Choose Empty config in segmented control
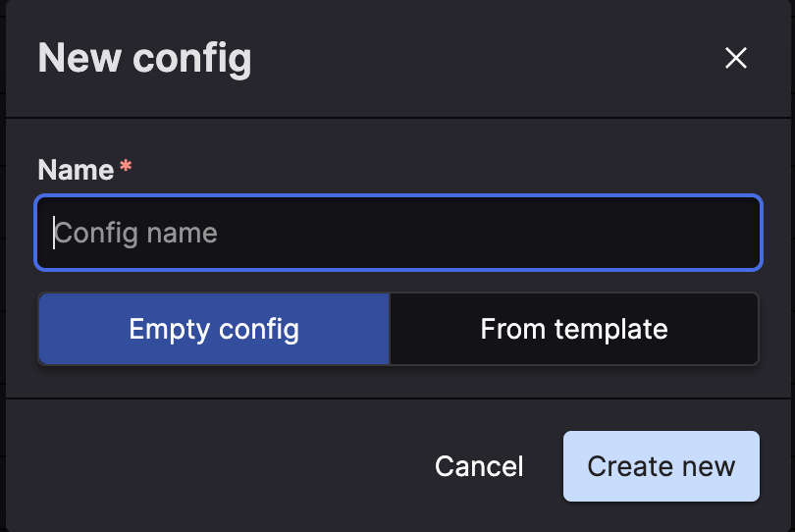The width and height of the screenshot is (795, 532). click(x=214, y=329)
